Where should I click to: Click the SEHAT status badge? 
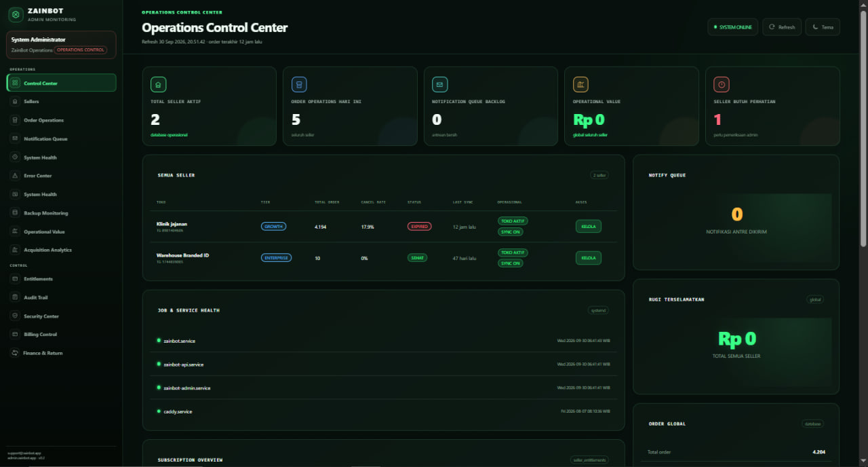(x=417, y=258)
